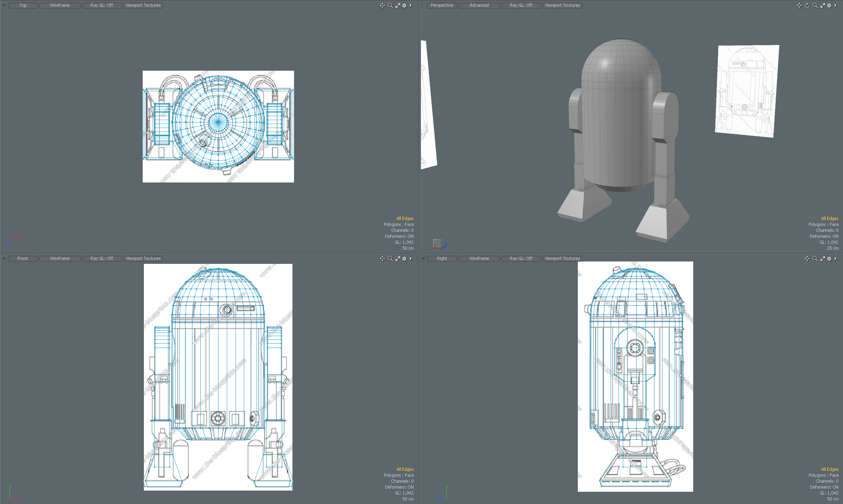Expand the arrow menu in Right viewport
The width and height of the screenshot is (843, 504).
tap(835, 259)
